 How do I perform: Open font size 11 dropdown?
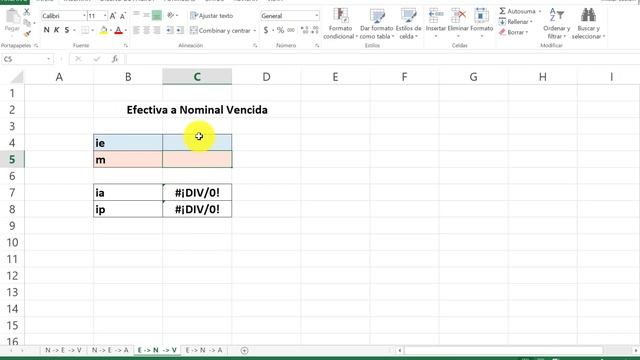click(105, 16)
